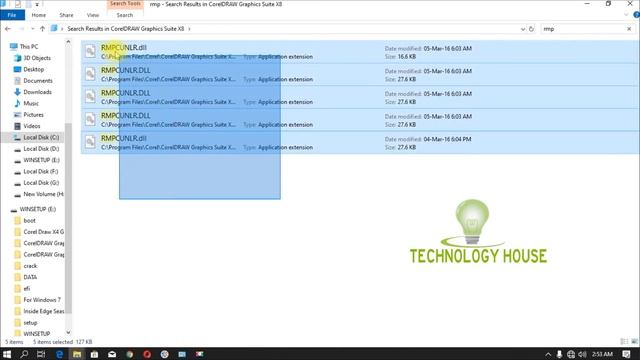Expand chevron before Search Results path
Screen dimensions: 640x360
pos(62,29)
